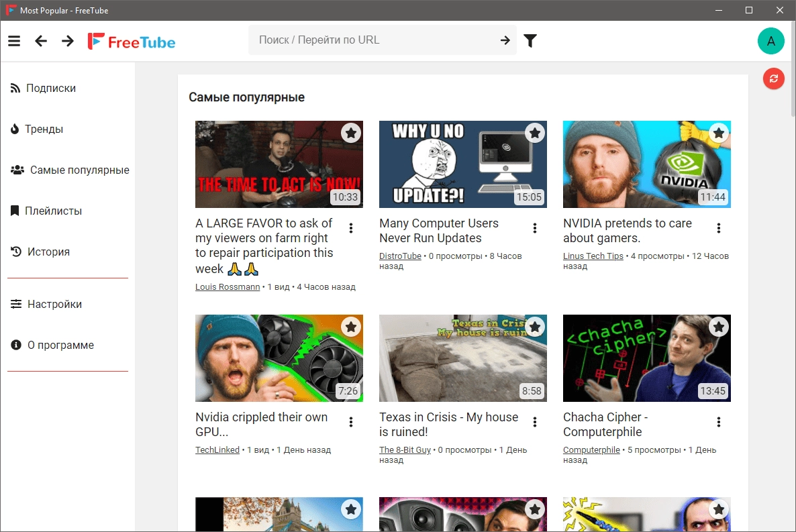The image size is (796, 532).
Task: Open DistroTube channel link
Action: click(x=400, y=256)
